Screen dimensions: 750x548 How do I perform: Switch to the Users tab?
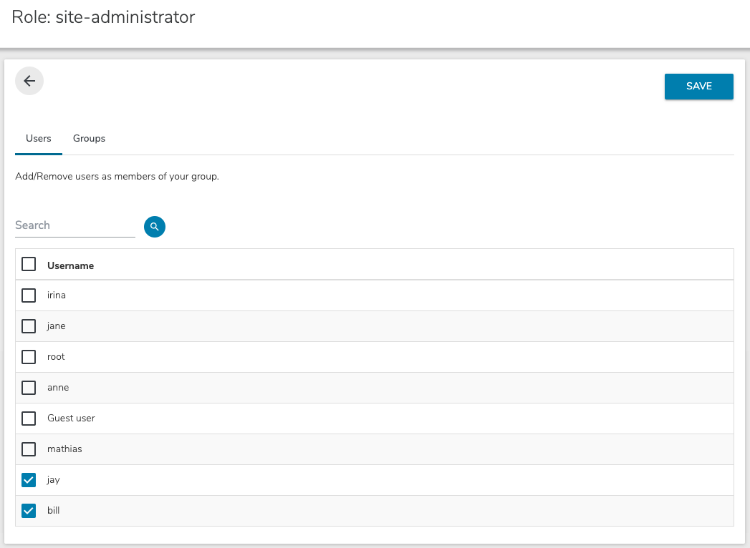click(38, 139)
